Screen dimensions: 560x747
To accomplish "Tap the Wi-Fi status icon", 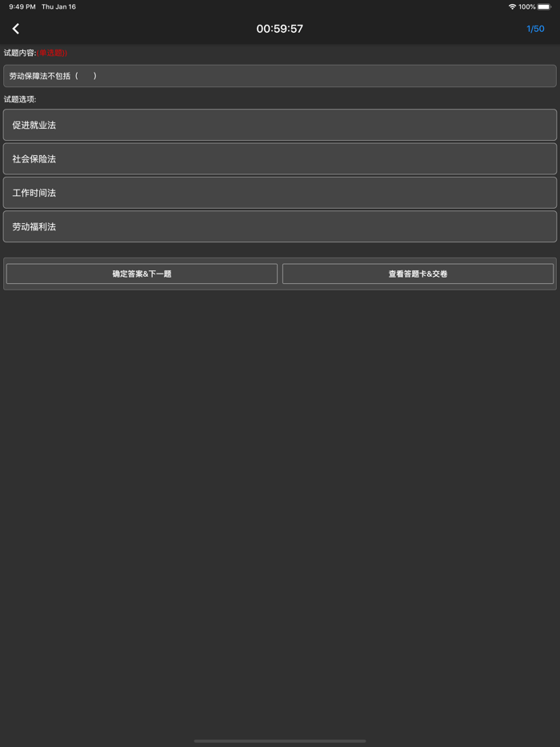I will (x=512, y=6).
